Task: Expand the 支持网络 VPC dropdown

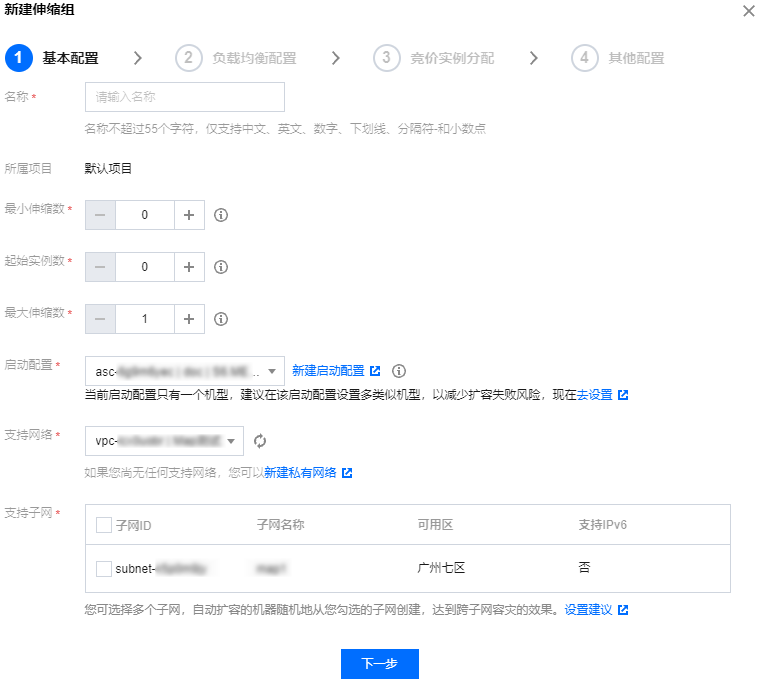Action: tap(164, 440)
